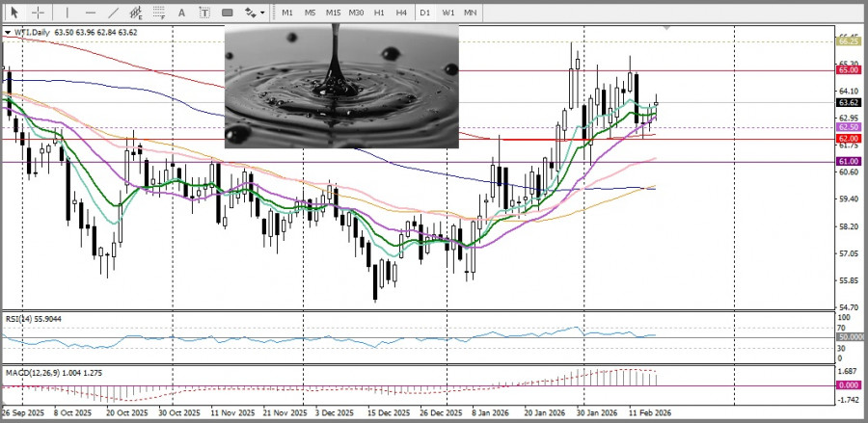This screenshot has height=423, width=868.
Task: Click the RSI 50.0000 level label
Action: [x=850, y=336]
